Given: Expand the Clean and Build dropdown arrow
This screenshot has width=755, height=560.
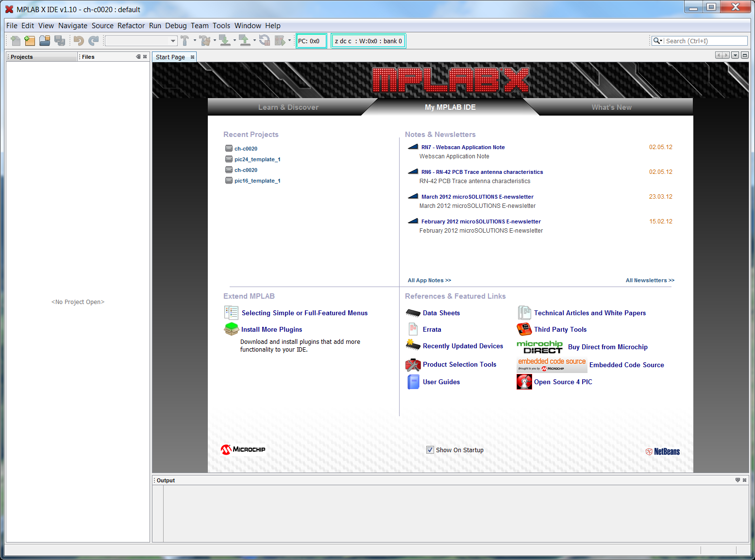Looking at the screenshot, I should click(215, 41).
